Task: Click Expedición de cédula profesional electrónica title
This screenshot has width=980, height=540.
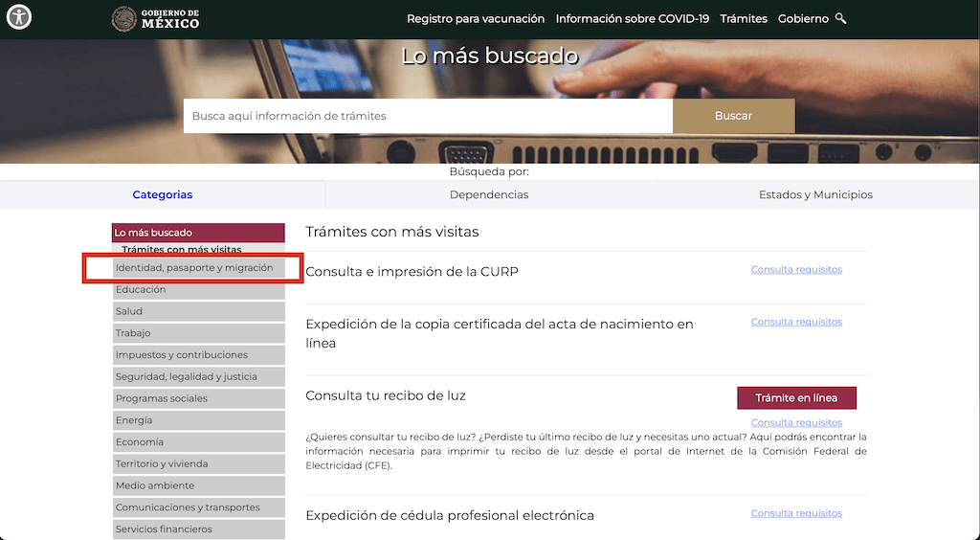Action: pos(450,516)
